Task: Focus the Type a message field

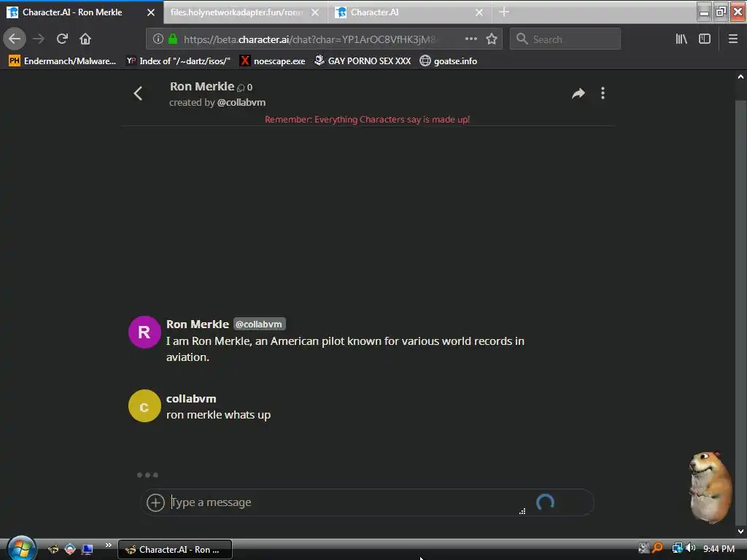Action: click(343, 502)
